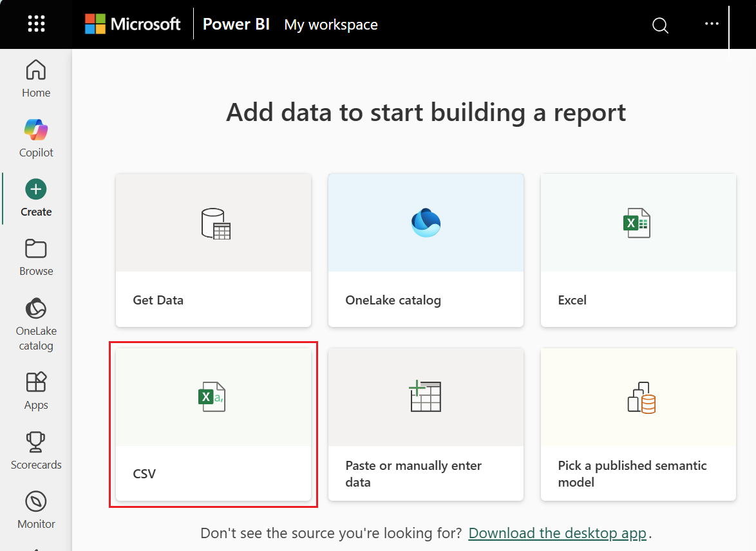756x551 pixels.
Task: Click the blue OneLake logo icon
Action: (426, 223)
